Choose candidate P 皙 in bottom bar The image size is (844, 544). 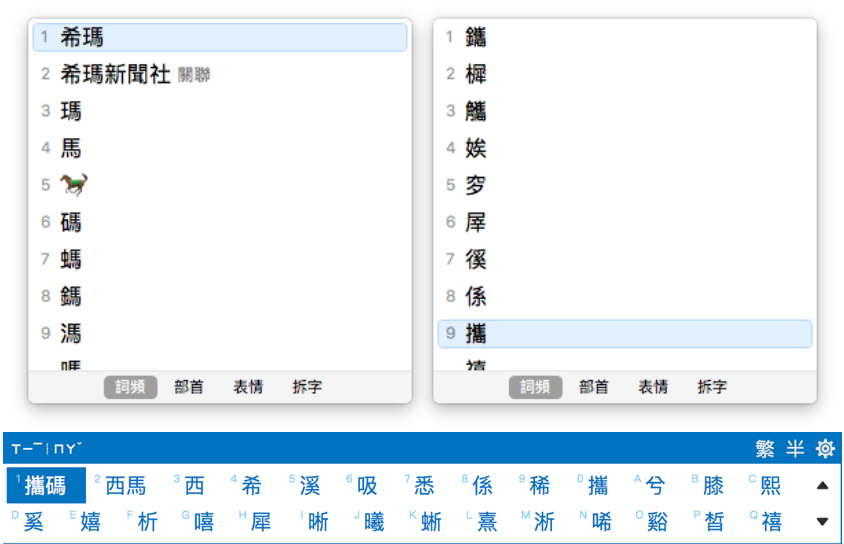(x=709, y=521)
